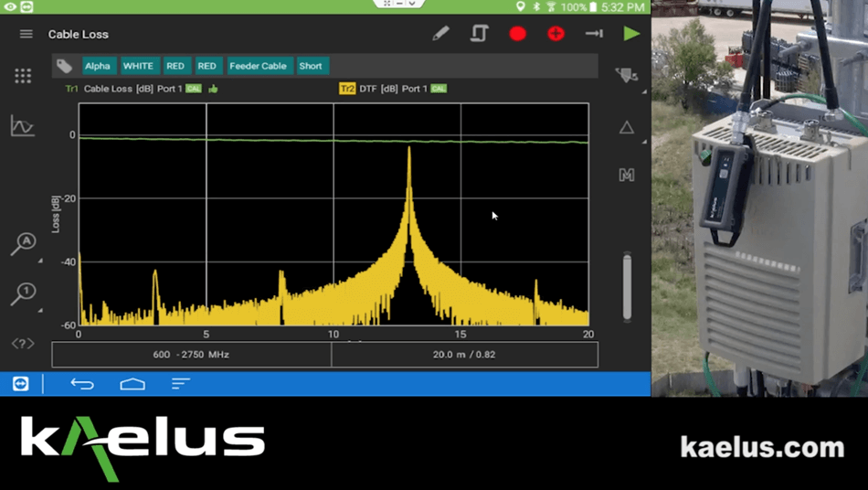
Task: Tap the limit line step icon
Action: (x=480, y=34)
